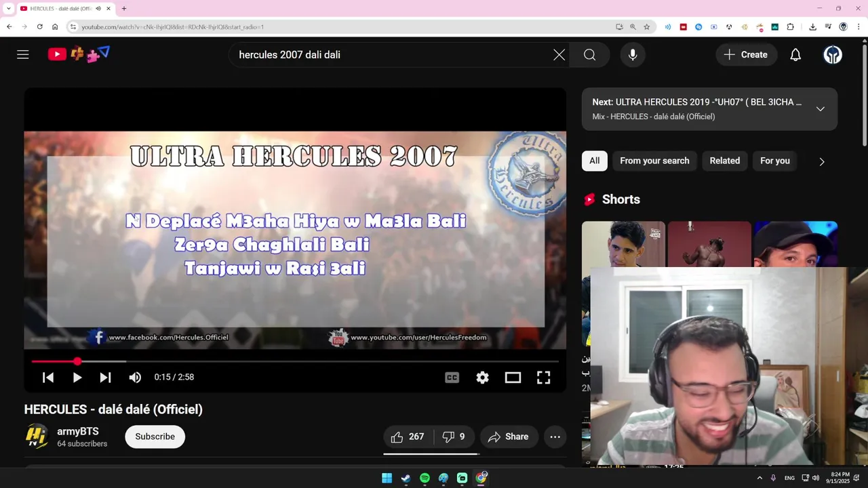This screenshot has width=868, height=488.
Task: Select From your search chip
Action: tap(654, 161)
